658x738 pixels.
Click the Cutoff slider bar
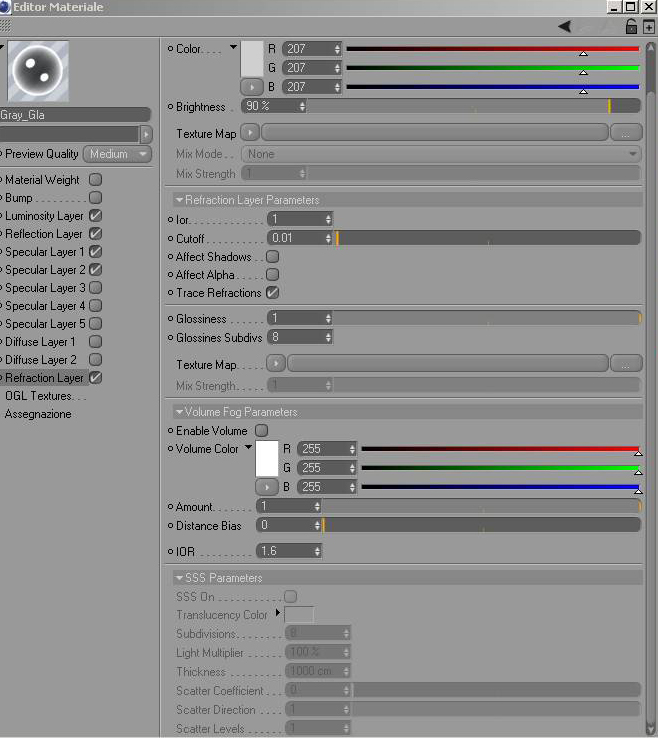[487, 238]
